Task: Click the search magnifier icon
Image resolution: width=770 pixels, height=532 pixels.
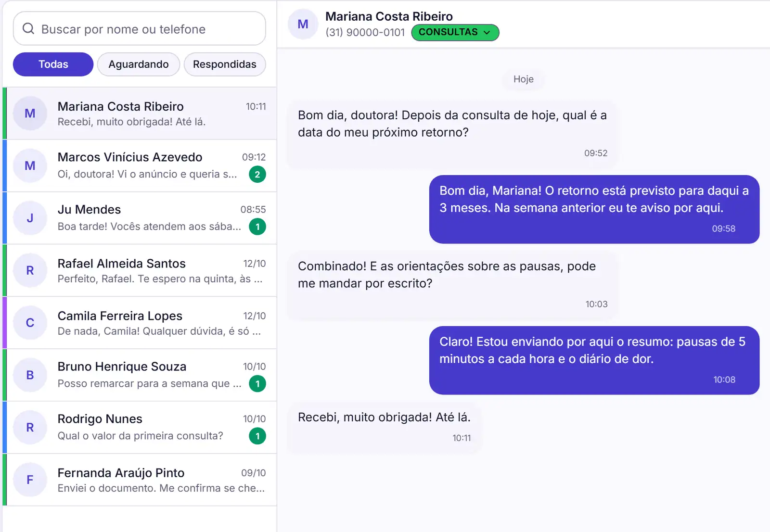Action: (x=28, y=29)
